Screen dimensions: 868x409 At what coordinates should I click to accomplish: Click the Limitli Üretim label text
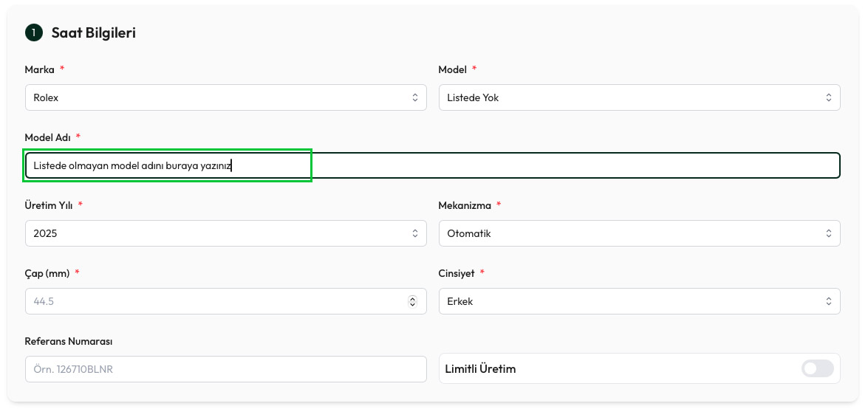(480, 368)
